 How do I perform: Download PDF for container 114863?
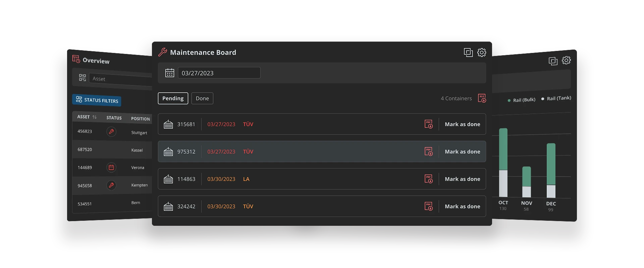pyautogui.click(x=429, y=179)
